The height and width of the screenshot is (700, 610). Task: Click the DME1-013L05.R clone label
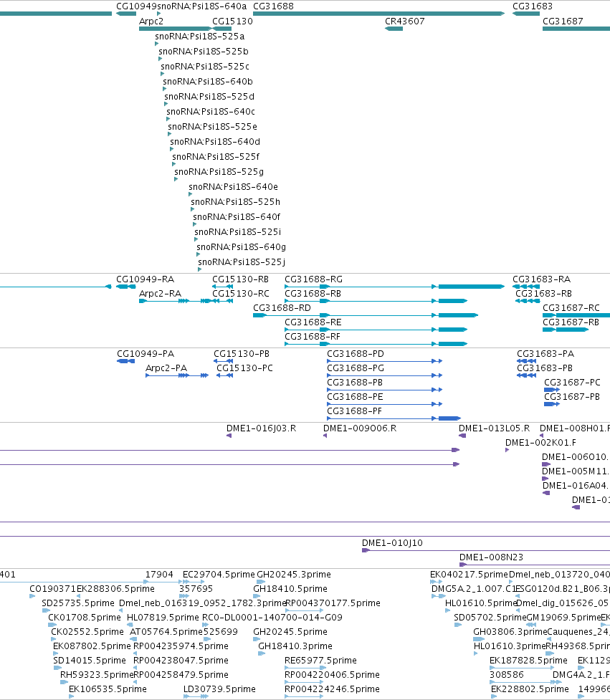[494, 428]
